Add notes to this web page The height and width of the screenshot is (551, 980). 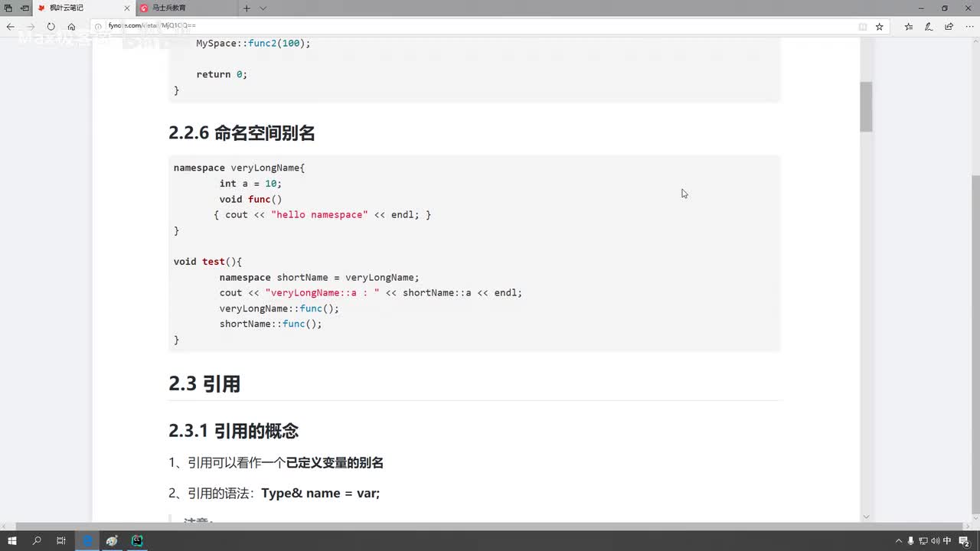(929, 26)
